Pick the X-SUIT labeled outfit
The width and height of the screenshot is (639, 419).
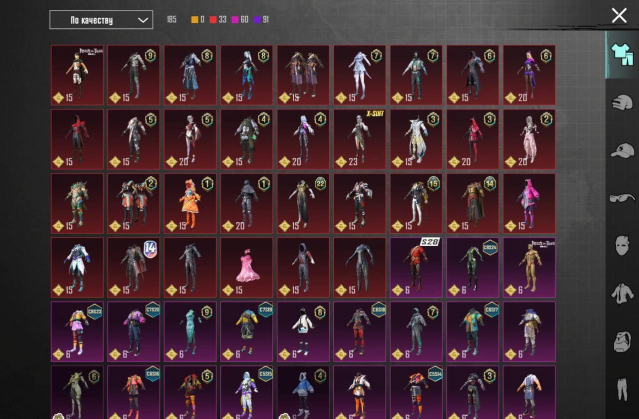(360, 138)
